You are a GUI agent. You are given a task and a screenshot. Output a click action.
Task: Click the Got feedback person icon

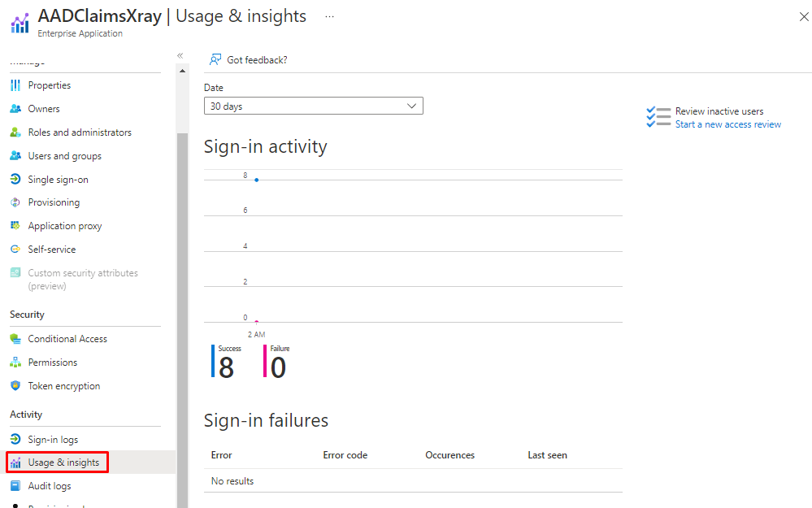tap(215, 59)
